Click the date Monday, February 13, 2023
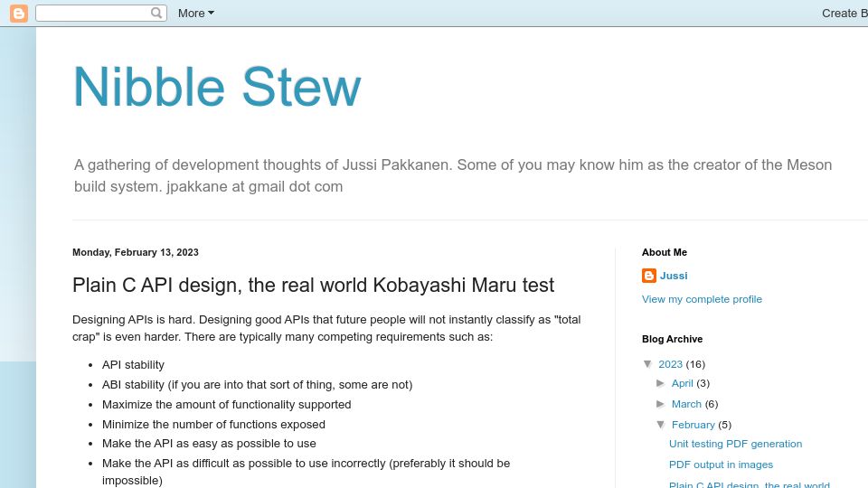This screenshot has width=868, height=488. 136,252
